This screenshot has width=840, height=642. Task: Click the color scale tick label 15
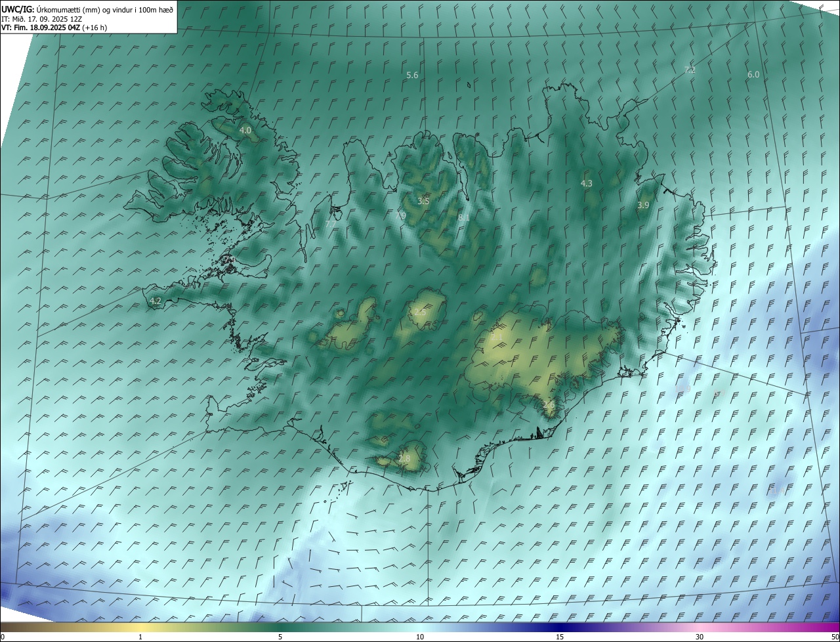(x=560, y=637)
